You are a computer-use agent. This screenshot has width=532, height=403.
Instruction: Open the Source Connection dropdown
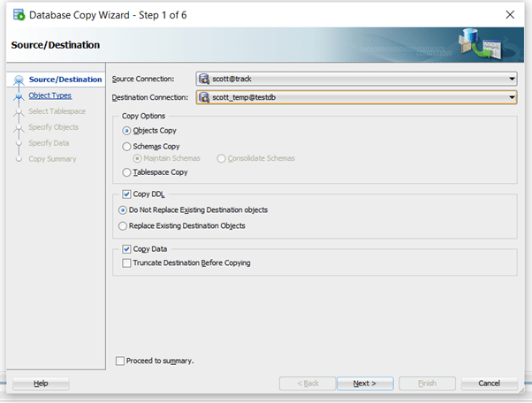point(512,80)
